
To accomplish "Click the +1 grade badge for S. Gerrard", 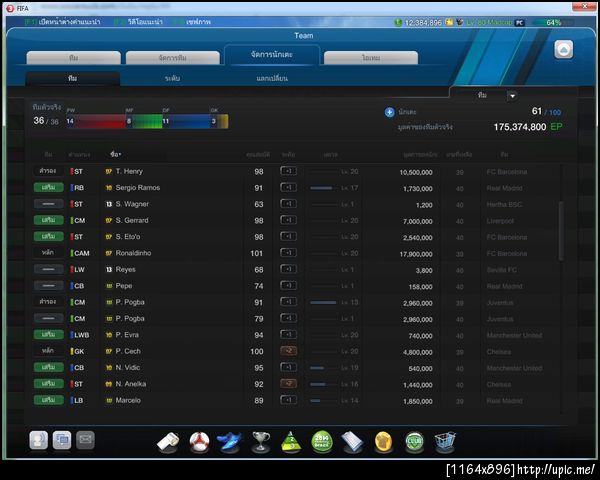I will pos(289,220).
